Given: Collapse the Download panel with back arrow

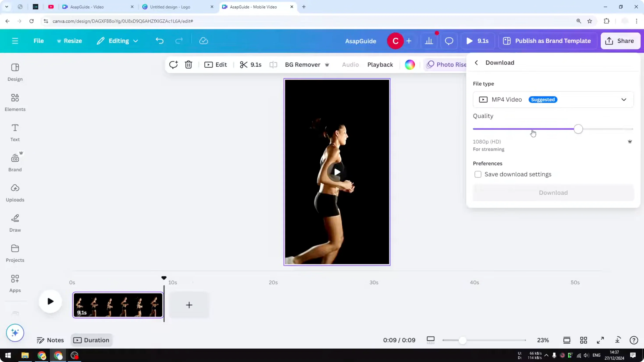Looking at the screenshot, I should tap(476, 62).
